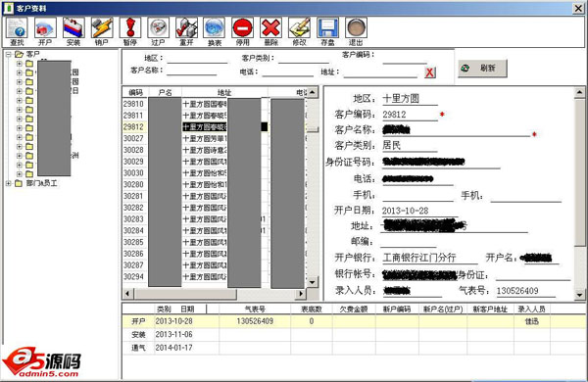Clear filters with the red X icon
Viewport: 588px width, 382px height.
[430, 72]
